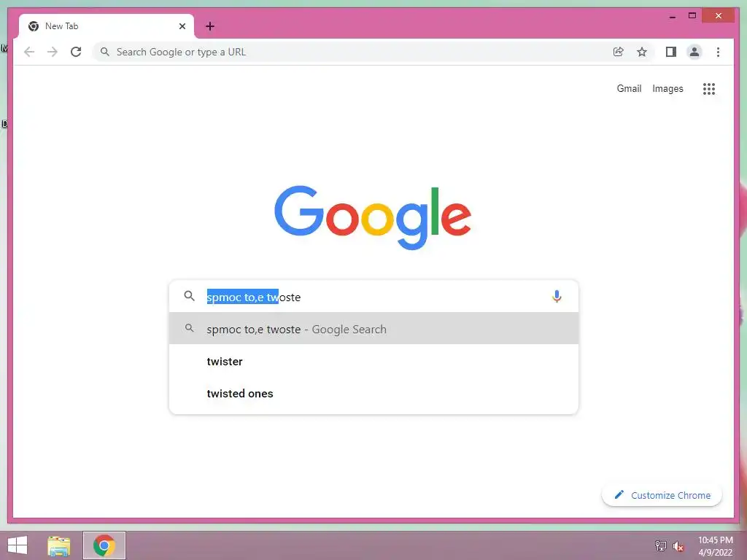This screenshot has height=560, width=747.
Task: Click the magnifier icon in the Google search box
Action: [x=189, y=296]
